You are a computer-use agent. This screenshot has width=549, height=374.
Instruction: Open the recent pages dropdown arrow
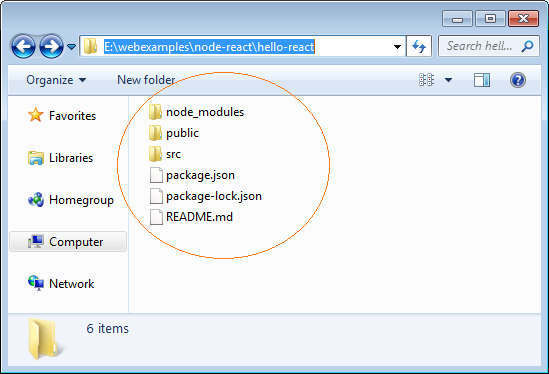tap(71, 47)
